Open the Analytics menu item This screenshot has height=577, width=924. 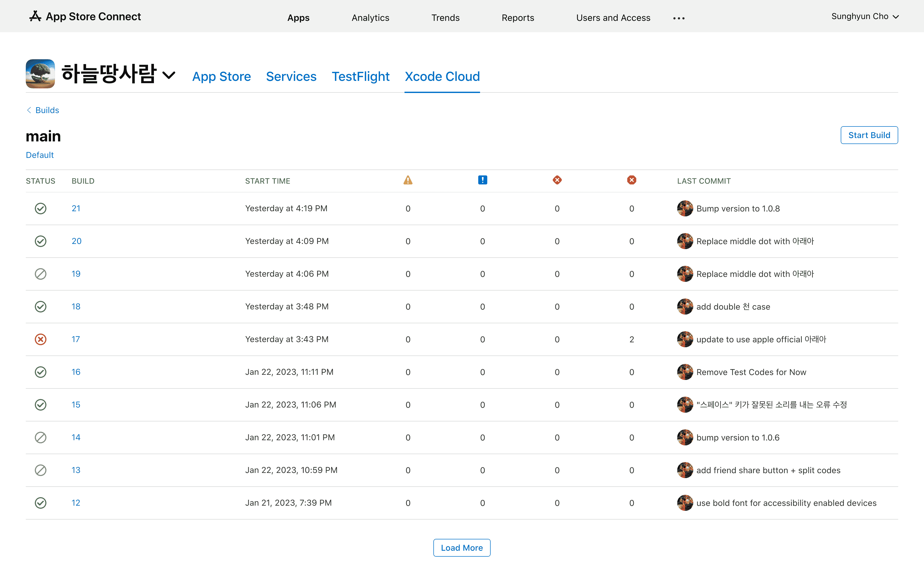coord(370,18)
